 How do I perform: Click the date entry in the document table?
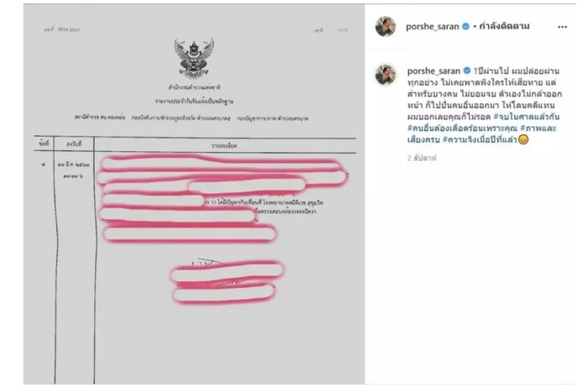tap(74, 170)
